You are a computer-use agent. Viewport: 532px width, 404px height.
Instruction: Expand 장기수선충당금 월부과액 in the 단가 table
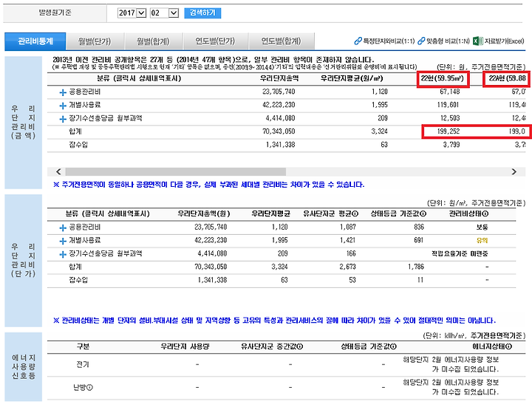pos(63,254)
